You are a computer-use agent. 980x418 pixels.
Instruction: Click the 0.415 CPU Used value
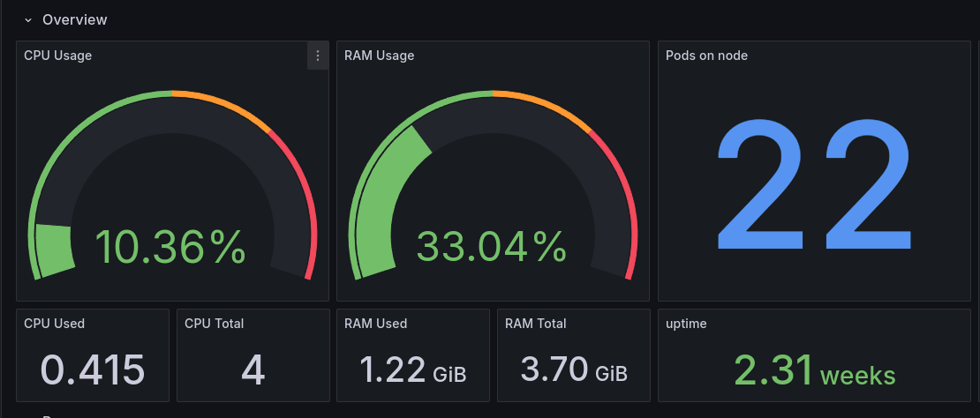(x=93, y=370)
